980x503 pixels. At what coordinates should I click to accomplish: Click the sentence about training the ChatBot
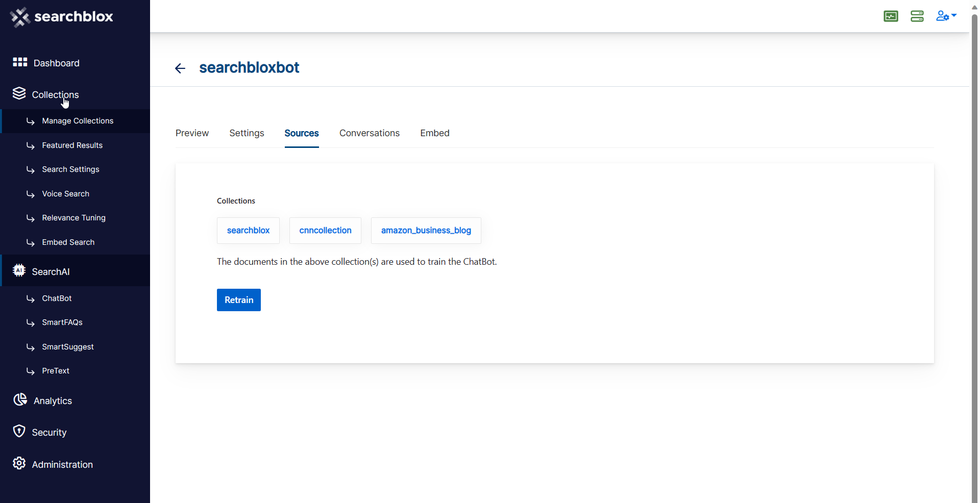[x=357, y=262]
